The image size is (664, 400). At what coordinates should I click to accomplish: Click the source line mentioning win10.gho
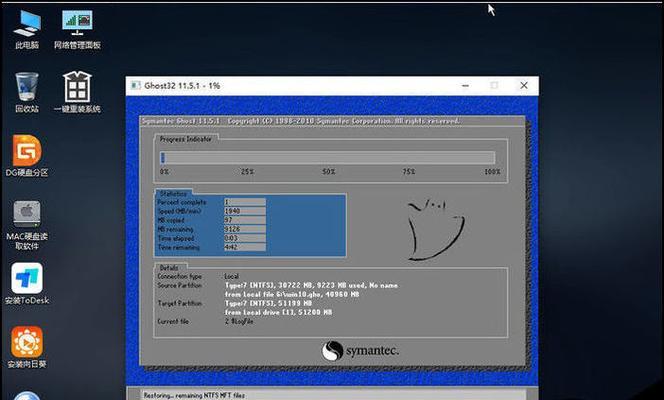(292, 294)
